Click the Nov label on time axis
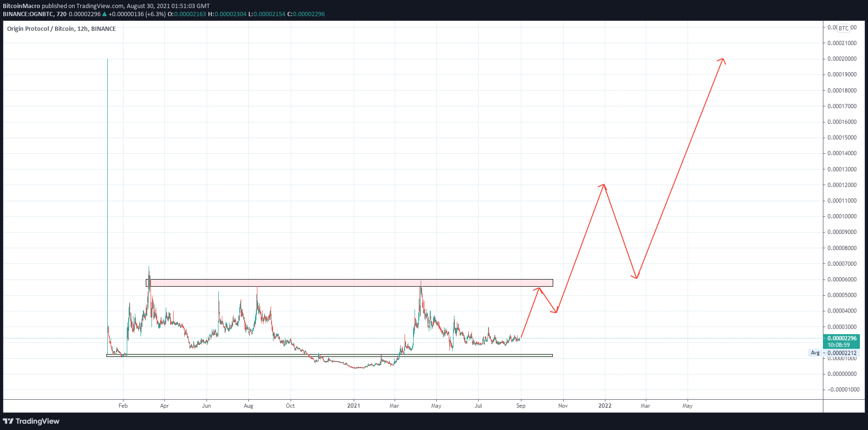Viewport: 868px width, 430px height. pos(563,406)
